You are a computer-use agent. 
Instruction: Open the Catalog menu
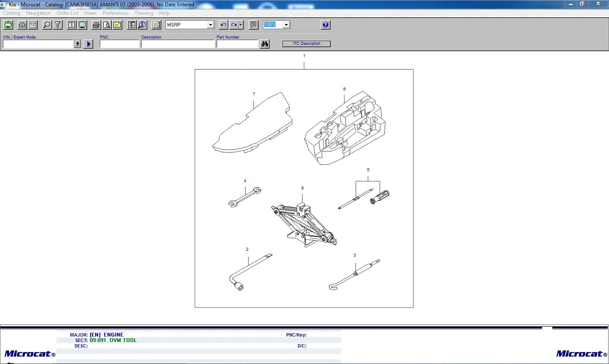[x=11, y=13]
